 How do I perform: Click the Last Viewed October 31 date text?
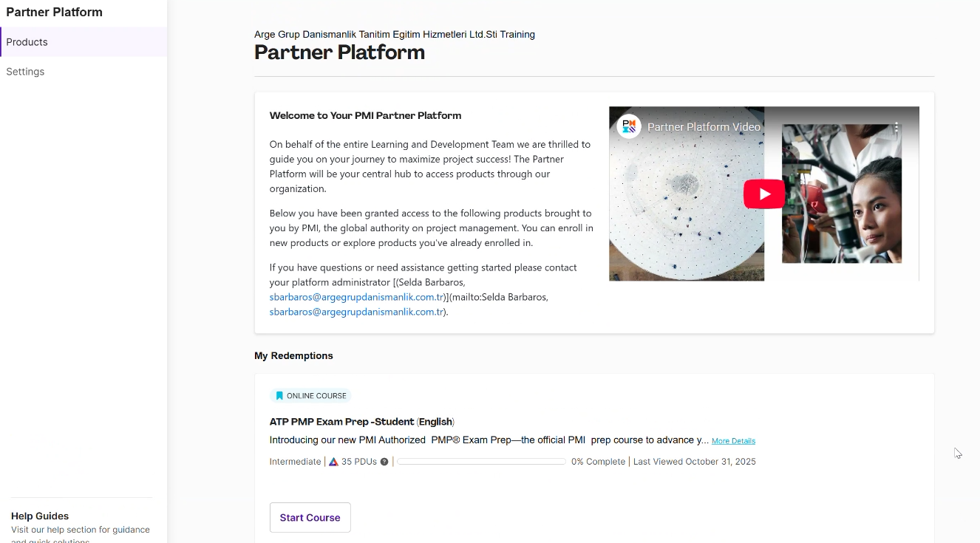tap(694, 462)
